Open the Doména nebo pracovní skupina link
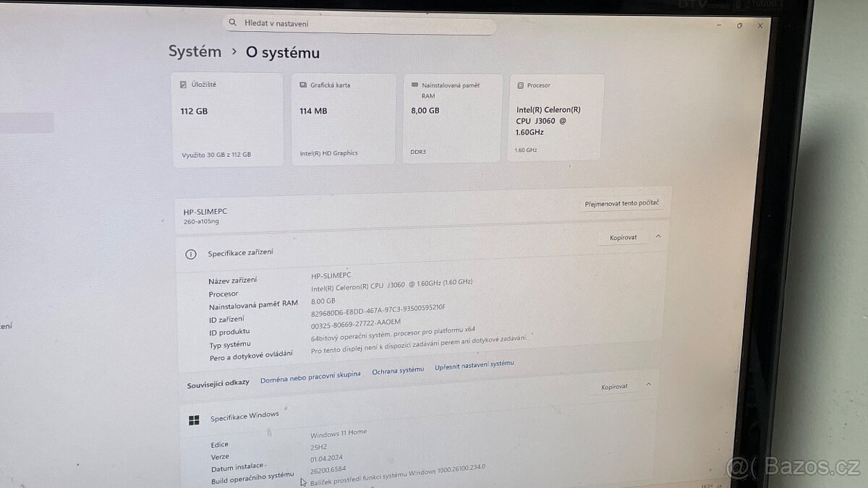 tap(309, 377)
